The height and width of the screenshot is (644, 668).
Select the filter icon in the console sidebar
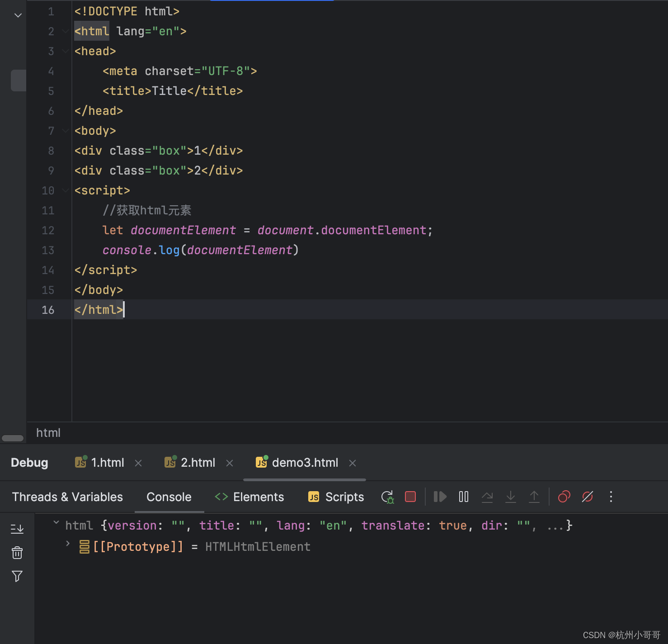(17, 577)
